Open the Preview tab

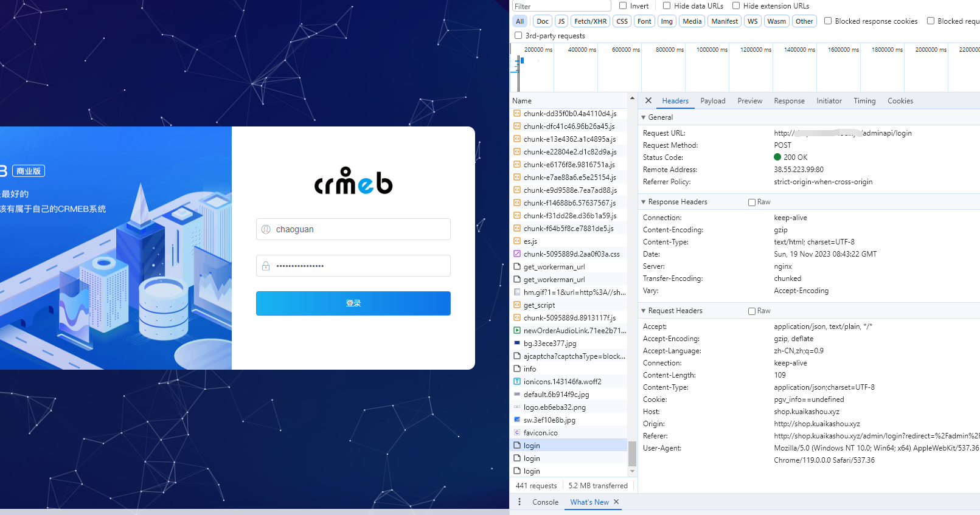click(x=750, y=101)
